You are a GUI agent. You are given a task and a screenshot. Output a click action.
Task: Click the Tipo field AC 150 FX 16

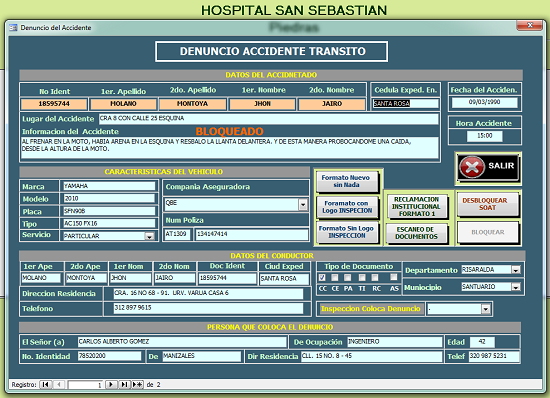click(109, 223)
